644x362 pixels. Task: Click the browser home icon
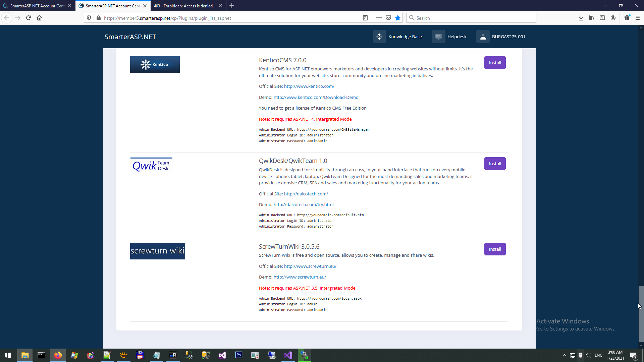39,18
